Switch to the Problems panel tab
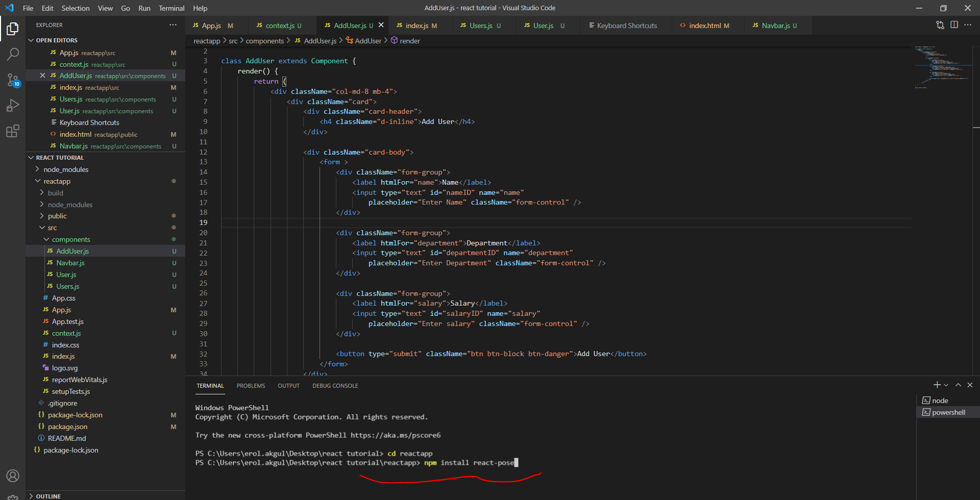Screen dimensions: 980x500 [251, 386]
